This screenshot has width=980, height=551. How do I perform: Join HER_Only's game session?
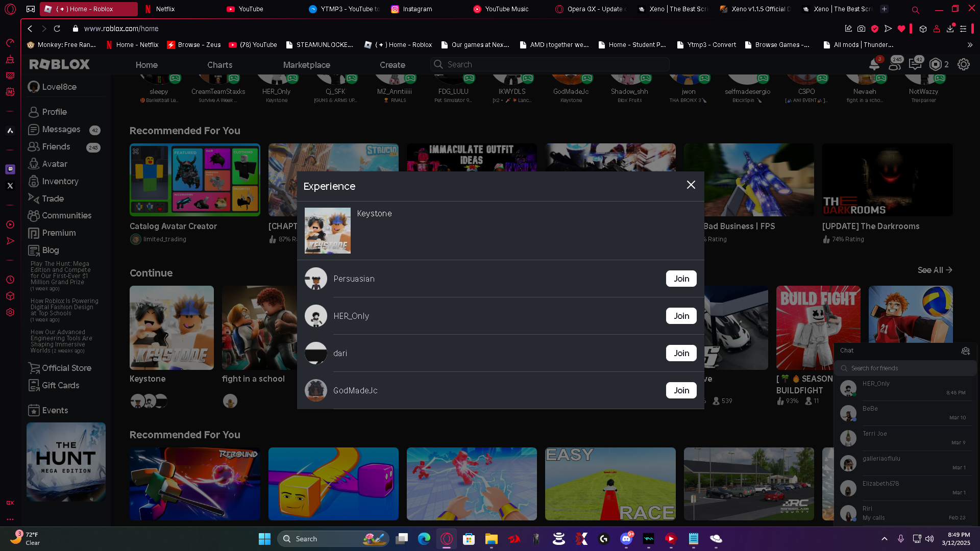681,316
